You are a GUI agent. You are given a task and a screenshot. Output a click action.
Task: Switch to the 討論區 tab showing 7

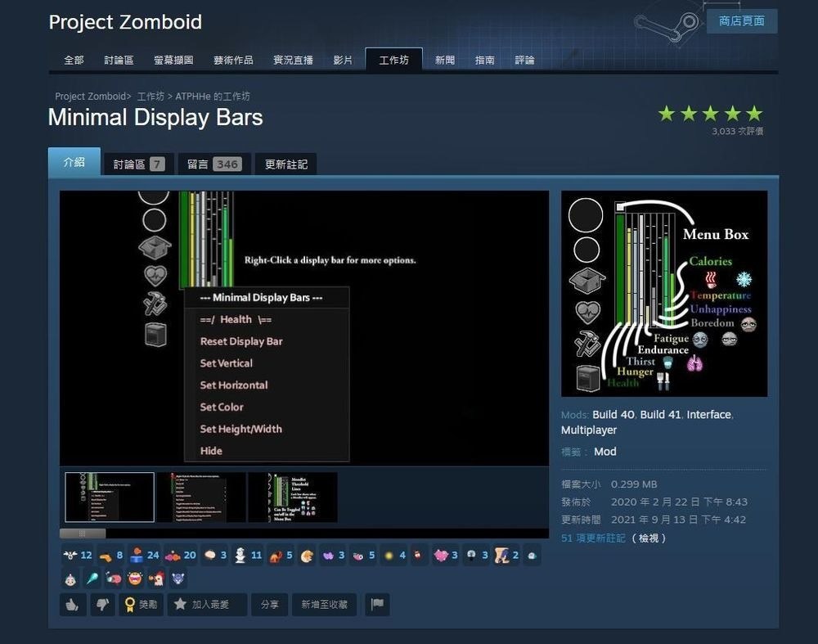139,164
